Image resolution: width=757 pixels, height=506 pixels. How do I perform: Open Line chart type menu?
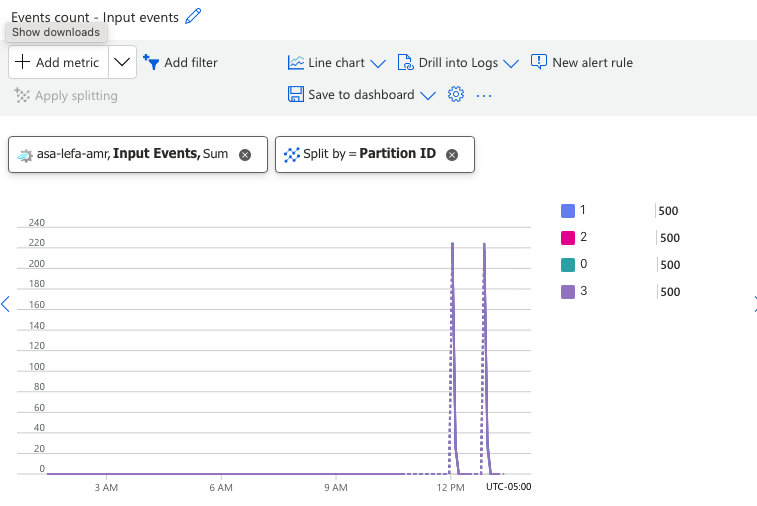tap(336, 62)
